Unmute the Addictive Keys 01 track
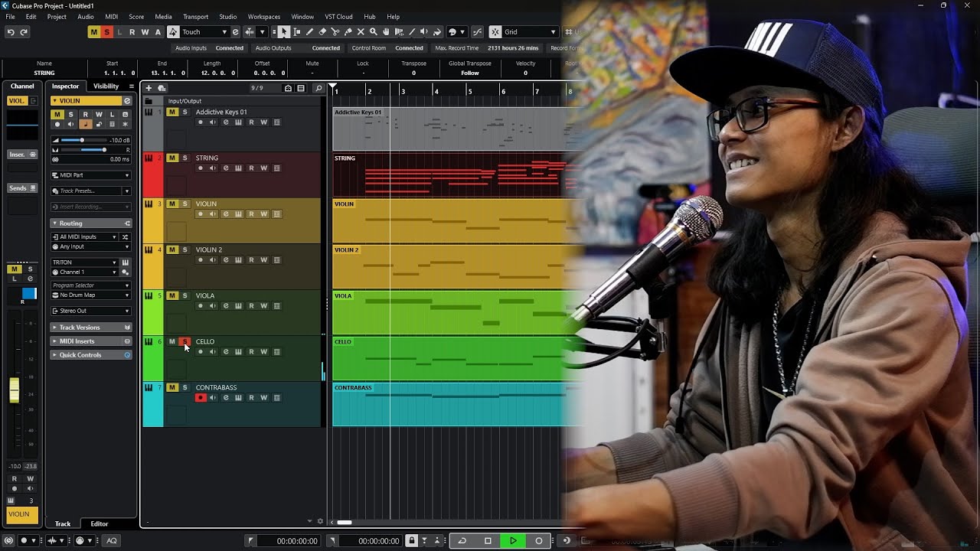This screenshot has width=980, height=551. pyautogui.click(x=172, y=112)
